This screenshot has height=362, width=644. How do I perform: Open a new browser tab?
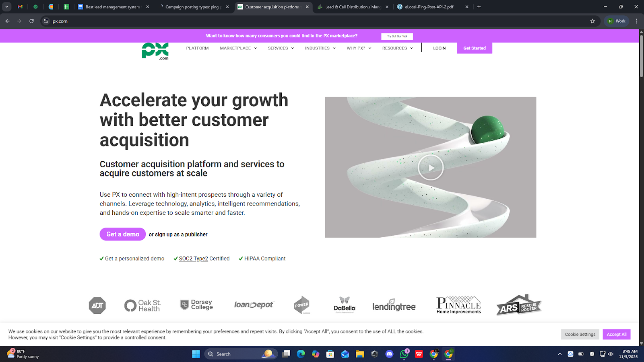click(479, 7)
